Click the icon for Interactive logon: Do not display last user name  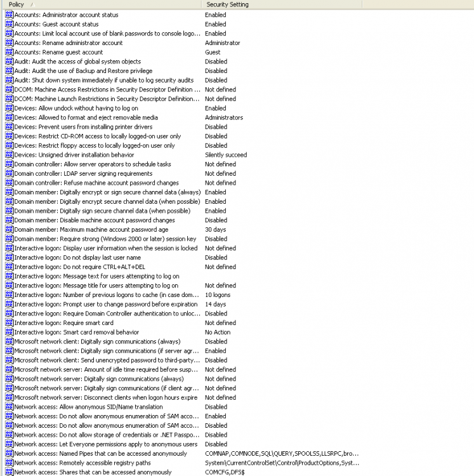click(x=10, y=258)
